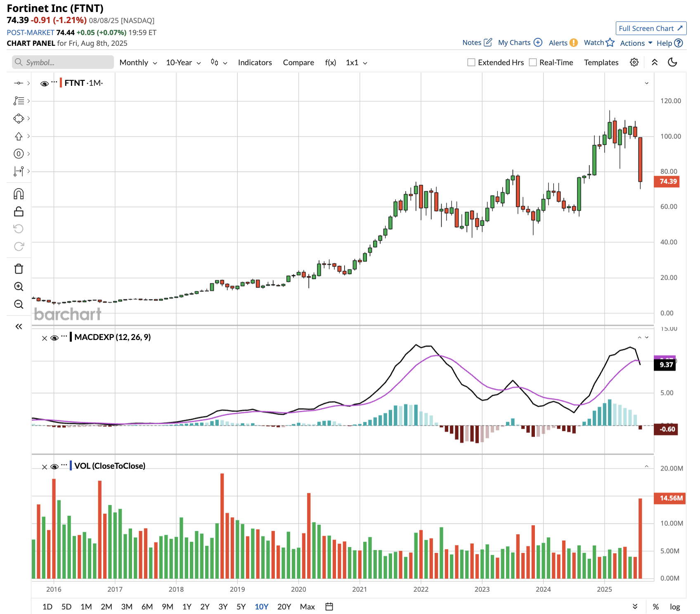Viewport: 700px width, 614px height.
Task: Open the 10-Year period dropdown
Action: tap(183, 63)
